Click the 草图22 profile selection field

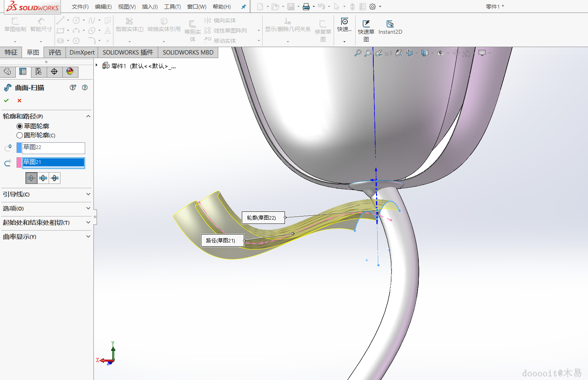[53, 147]
